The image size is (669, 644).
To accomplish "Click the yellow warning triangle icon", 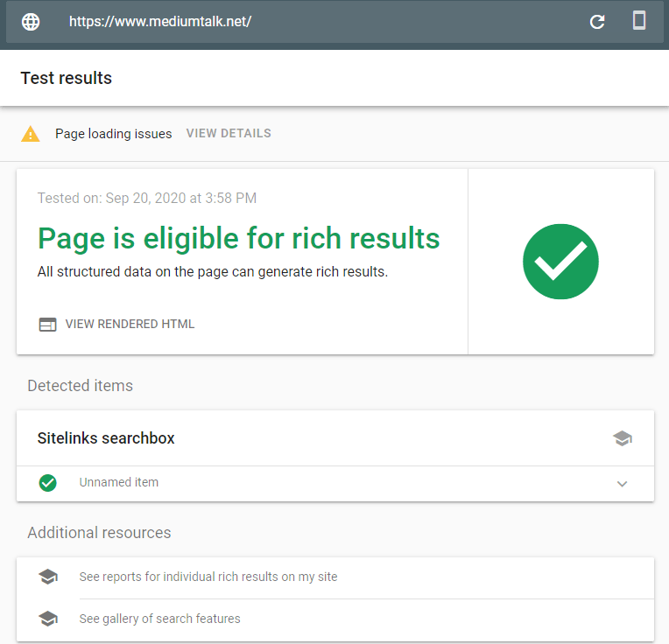I will point(31,134).
